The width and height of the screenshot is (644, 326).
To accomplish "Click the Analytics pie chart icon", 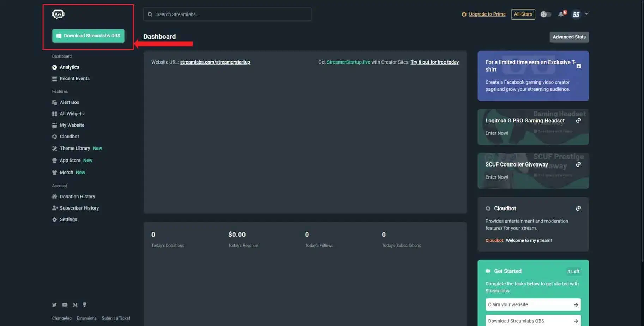I will [54, 67].
